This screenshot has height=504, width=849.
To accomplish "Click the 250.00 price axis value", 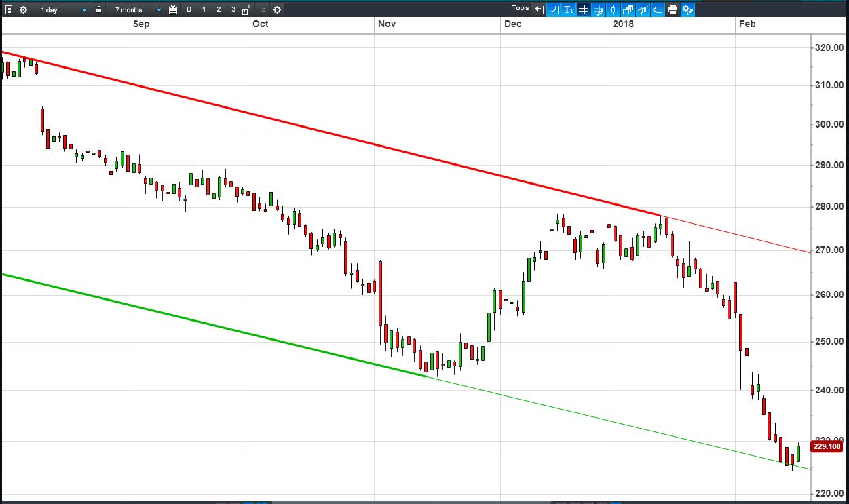I will click(x=829, y=341).
